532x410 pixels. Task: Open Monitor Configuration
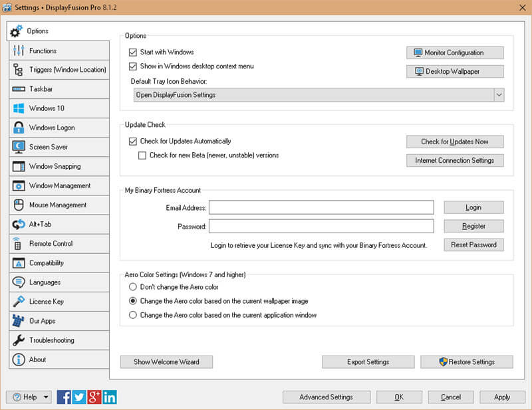pyautogui.click(x=455, y=52)
